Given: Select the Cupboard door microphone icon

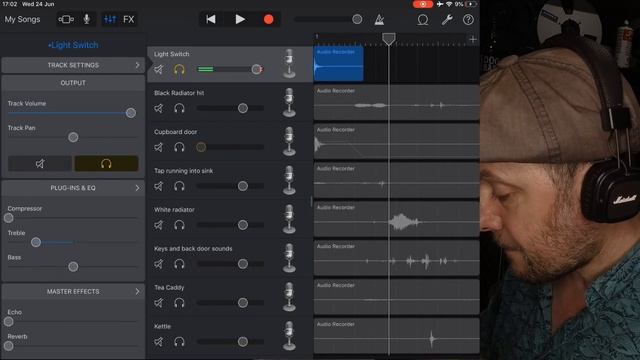Looking at the screenshot, I should coord(289,141).
